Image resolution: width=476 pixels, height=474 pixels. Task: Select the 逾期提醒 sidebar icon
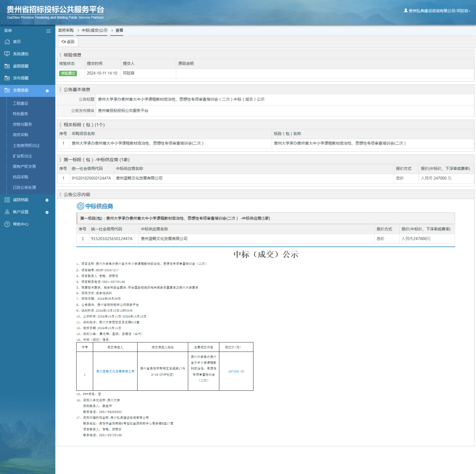pyautogui.click(x=7, y=66)
